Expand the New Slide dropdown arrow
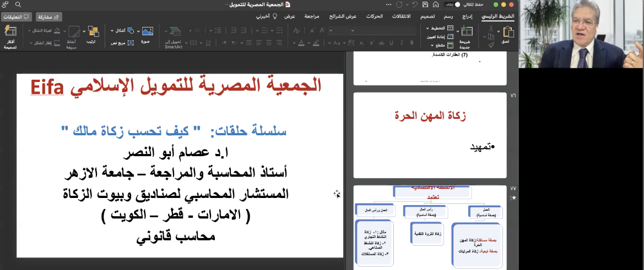 (458, 31)
